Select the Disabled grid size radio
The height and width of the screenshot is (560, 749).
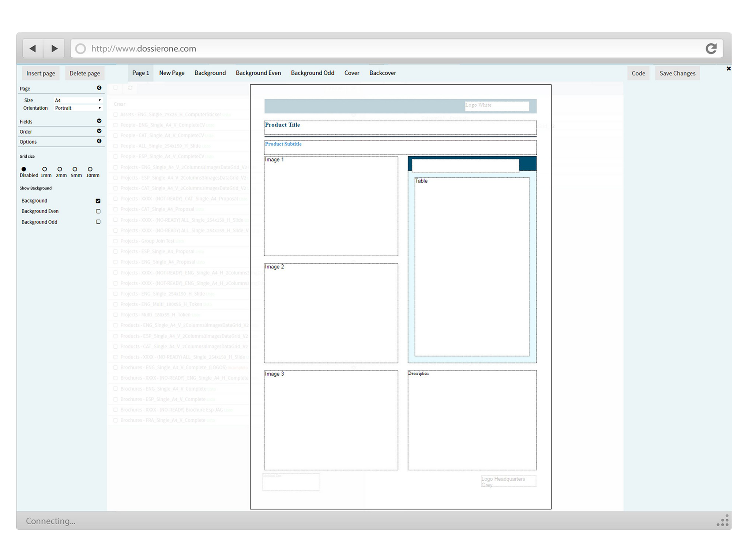(24, 169)
